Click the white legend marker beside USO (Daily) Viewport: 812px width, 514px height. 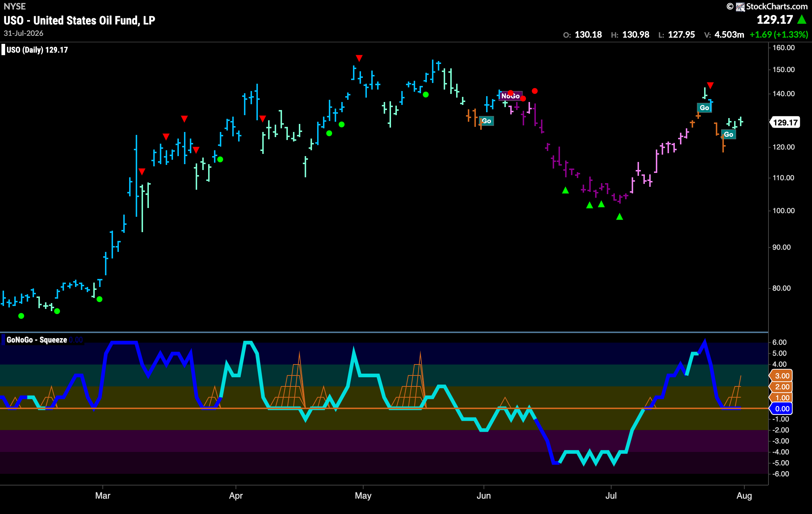click(3, 50)
